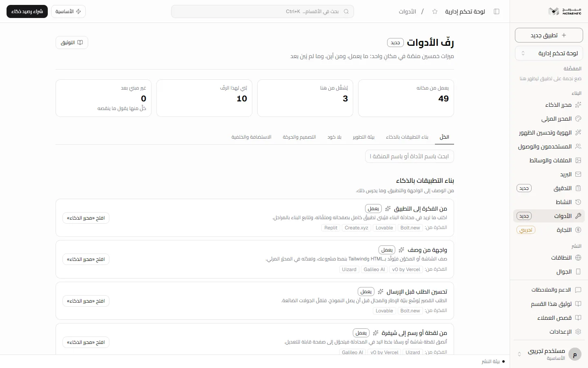Click the Replit tag
This screenshot has height=368, width=588.
tap(331, 228)
